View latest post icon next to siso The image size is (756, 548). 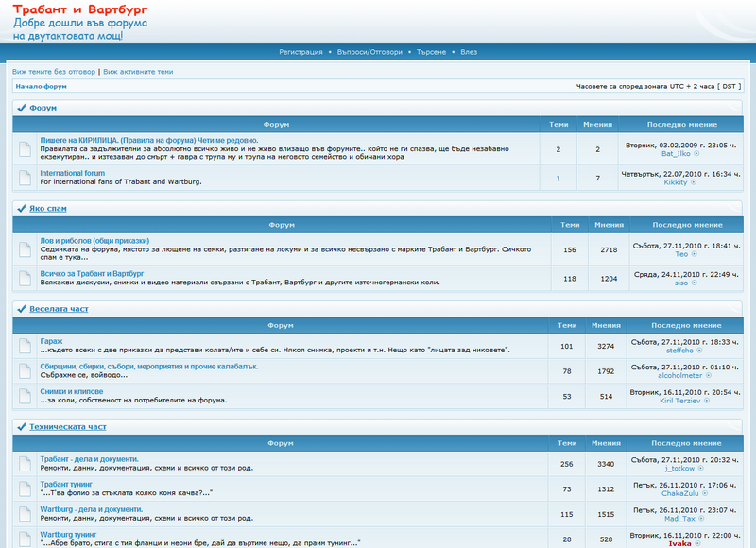tap(695, 283)
